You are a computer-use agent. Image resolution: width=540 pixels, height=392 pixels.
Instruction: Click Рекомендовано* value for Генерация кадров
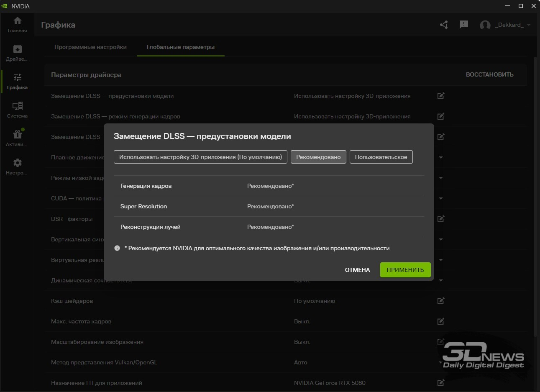[x=271, y=186]
